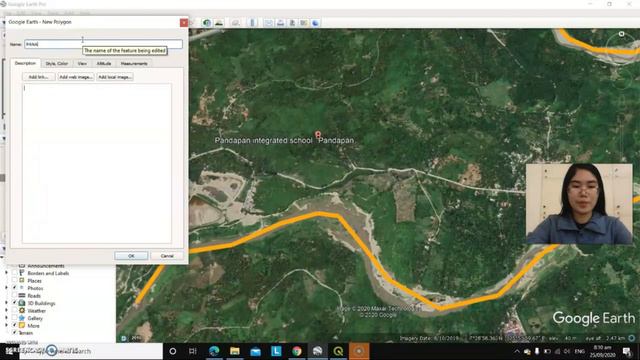Screen dimensions: 640x360
Task: Click the sunlight toolbar icon
Action: click(219, 23)
